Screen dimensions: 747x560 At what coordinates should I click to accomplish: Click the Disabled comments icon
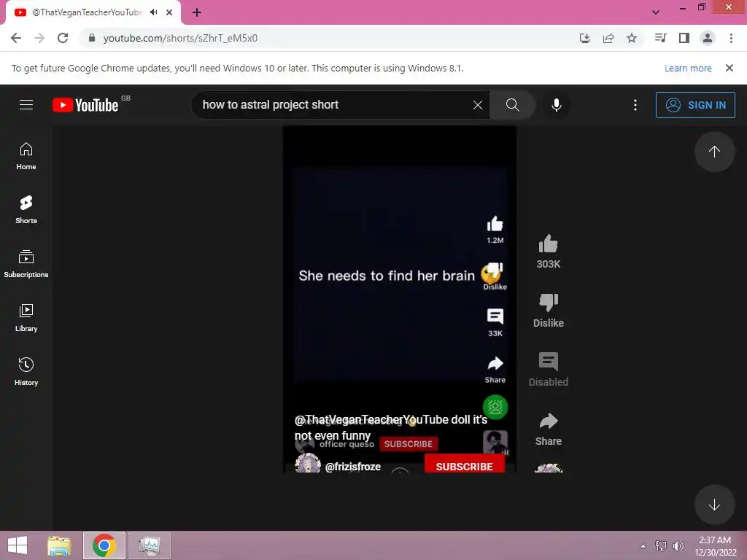tap(549, 362)
